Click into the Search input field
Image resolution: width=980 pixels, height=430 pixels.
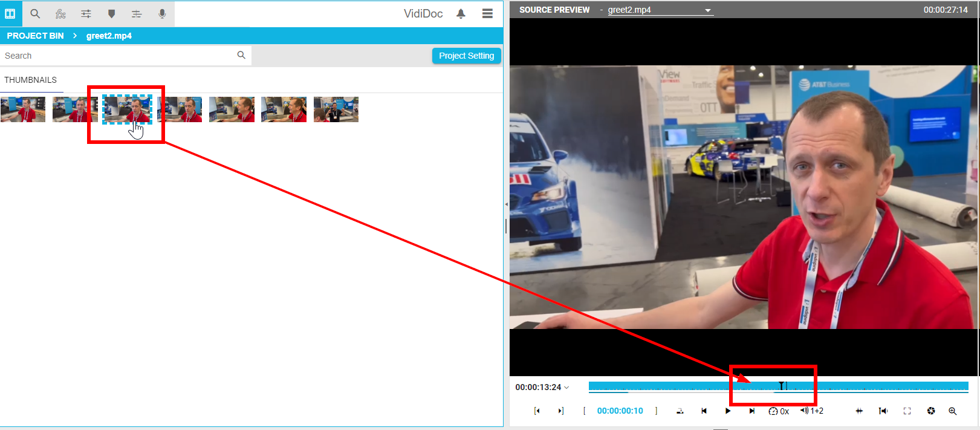coord(118,56)
